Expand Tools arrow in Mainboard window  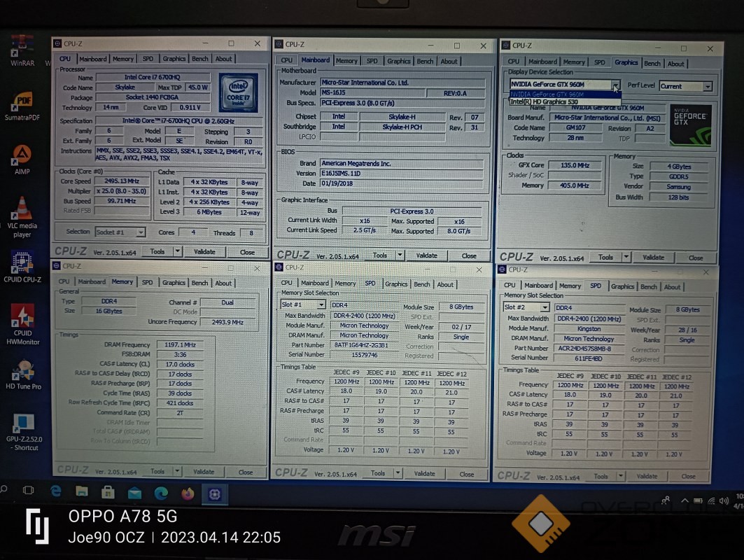coord(400,255)
